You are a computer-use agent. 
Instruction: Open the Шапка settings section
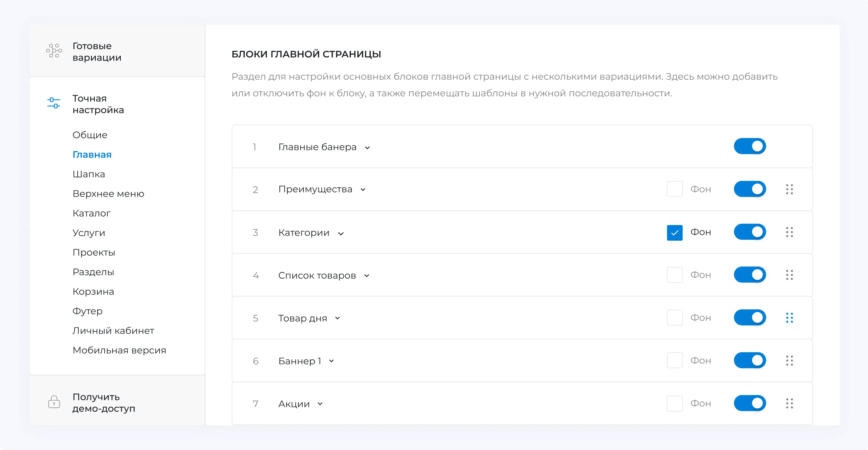click(89, 174)
